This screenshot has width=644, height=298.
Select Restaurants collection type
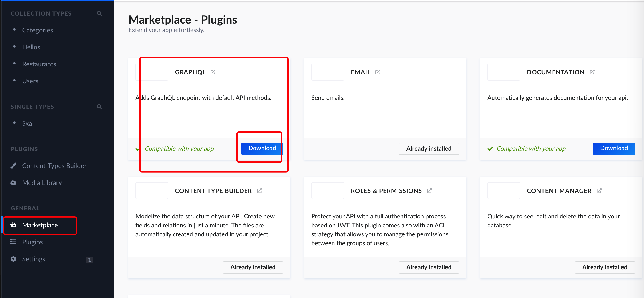pyautogui.click(x=39, y=64)
